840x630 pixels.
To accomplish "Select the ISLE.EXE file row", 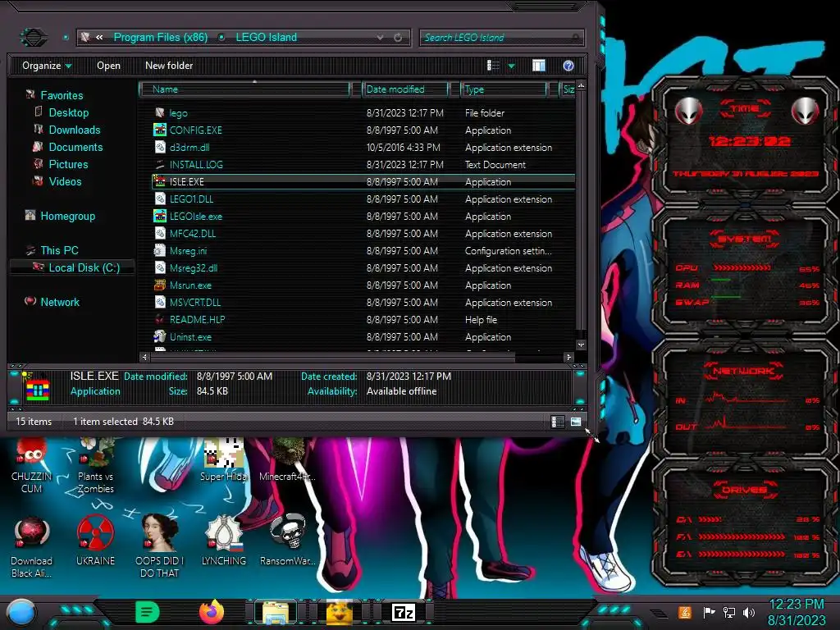I will pyautogui.click(x=363, y=181).
